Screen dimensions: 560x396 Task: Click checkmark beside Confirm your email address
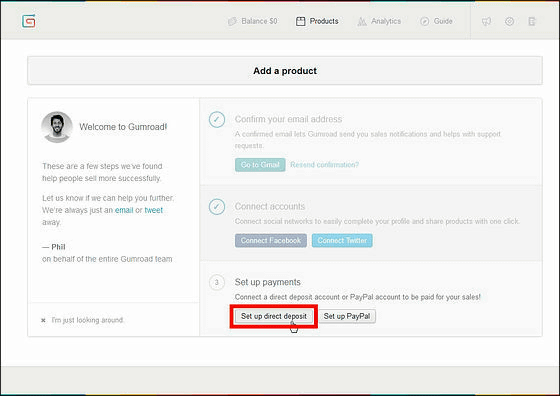[217, 119]
